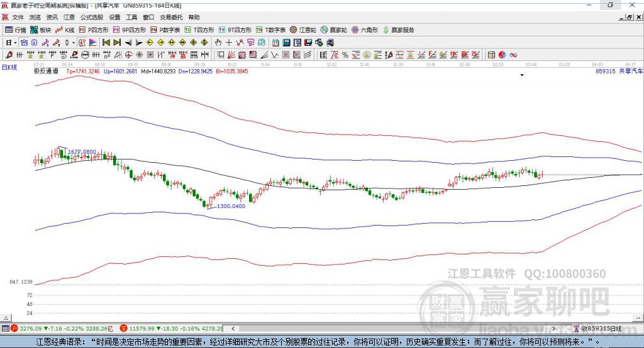Open the 行情 quotes view
Image resolution: width=644 pixels, height=348 pixels.
[16, 30]
